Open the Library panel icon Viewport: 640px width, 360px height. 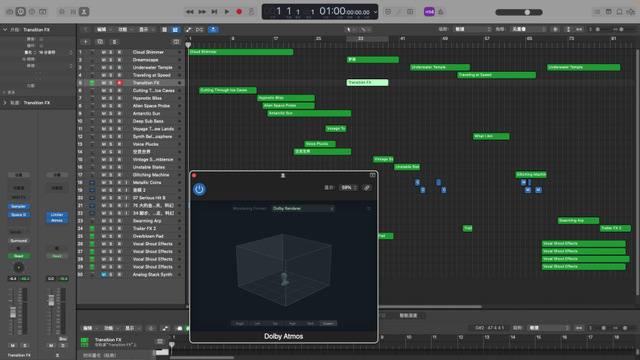click(9, 12)
